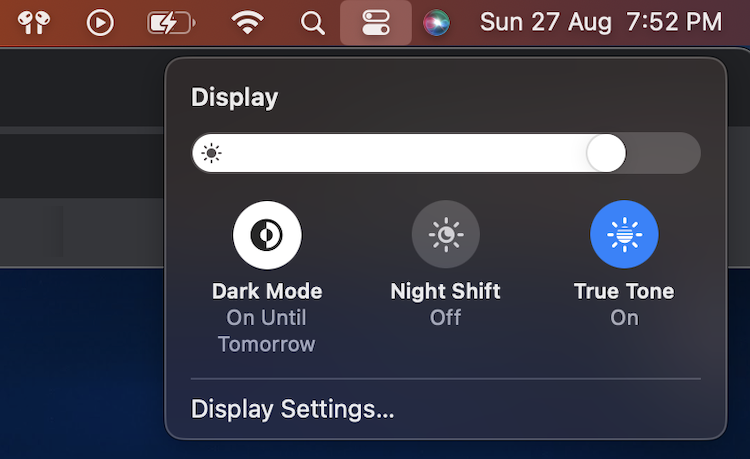Toggle Dark Mode off
The image size is (750, 459).
pos(267,235)
